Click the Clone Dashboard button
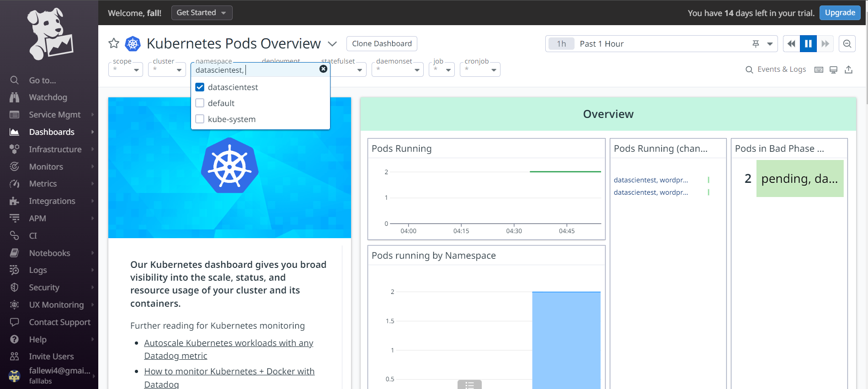This screenshot has height=389, width=868. [382, 43]
